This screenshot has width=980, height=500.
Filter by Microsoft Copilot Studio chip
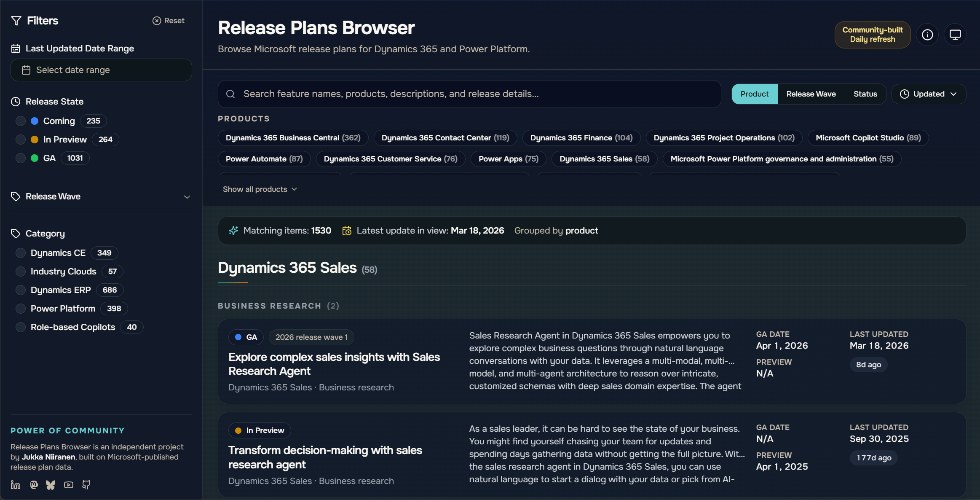tap(868, 138)
